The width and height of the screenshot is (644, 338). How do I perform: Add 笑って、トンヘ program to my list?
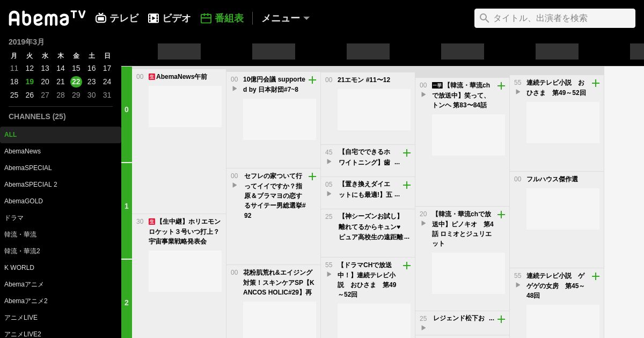coord(501,86)
